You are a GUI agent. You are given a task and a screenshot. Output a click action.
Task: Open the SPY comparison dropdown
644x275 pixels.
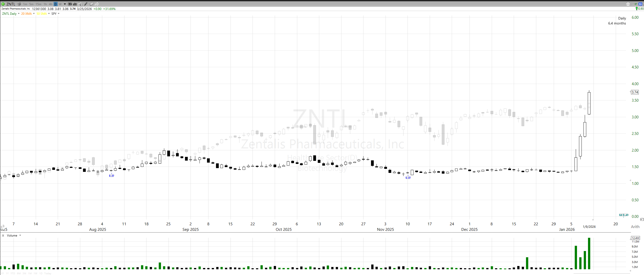pos(58,14)
